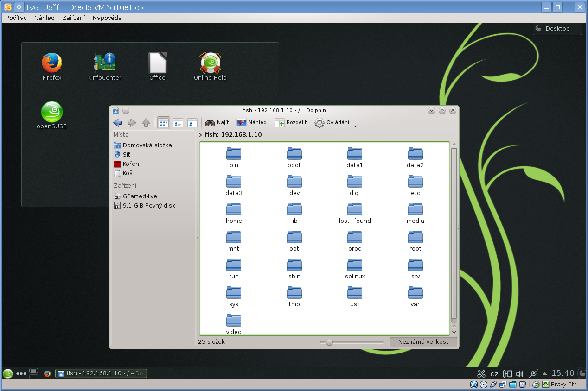Open the volume control in system tray

520,374
